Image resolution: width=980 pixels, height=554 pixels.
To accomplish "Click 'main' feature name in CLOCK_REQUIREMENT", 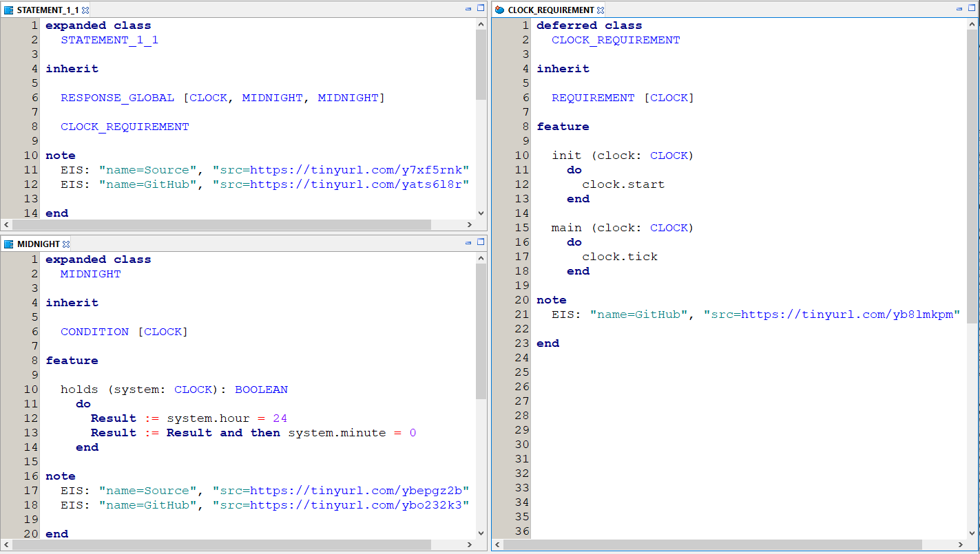I will point(567,228).
